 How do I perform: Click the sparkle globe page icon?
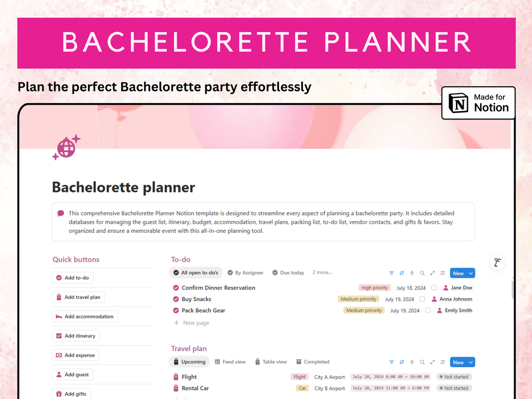(66, 147)
